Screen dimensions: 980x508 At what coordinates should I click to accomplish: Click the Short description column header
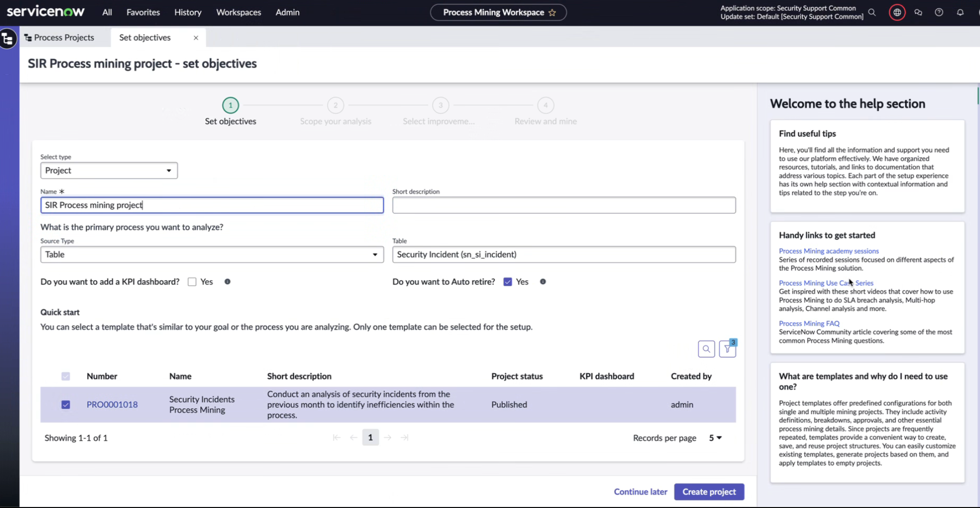coord(299,376)
